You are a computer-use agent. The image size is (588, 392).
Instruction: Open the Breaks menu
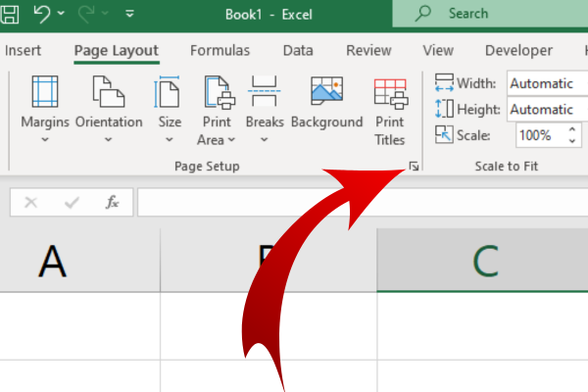[x=265, y=110]
